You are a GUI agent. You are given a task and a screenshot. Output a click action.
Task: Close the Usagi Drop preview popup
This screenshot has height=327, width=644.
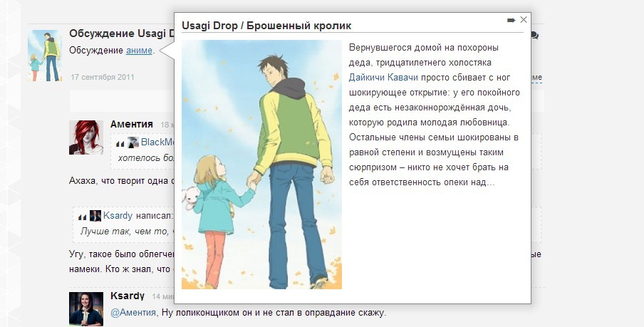[524, 20]
